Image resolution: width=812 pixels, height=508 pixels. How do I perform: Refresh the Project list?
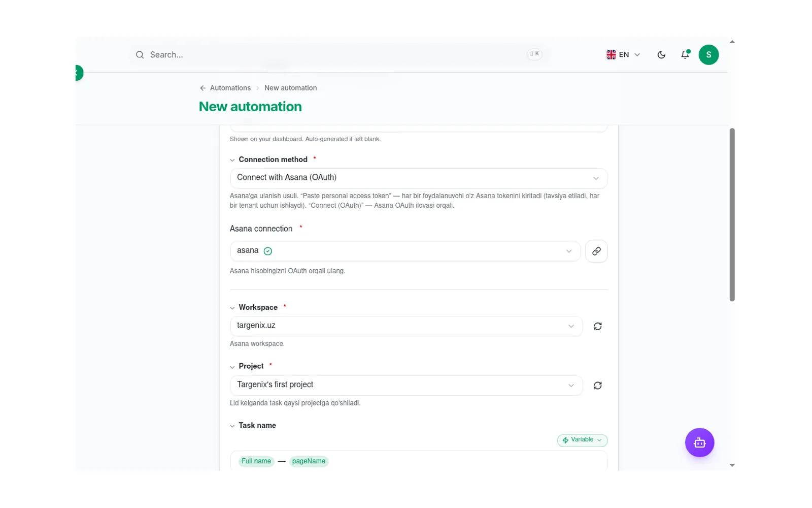pyautogui.click(x=597, y=386)
